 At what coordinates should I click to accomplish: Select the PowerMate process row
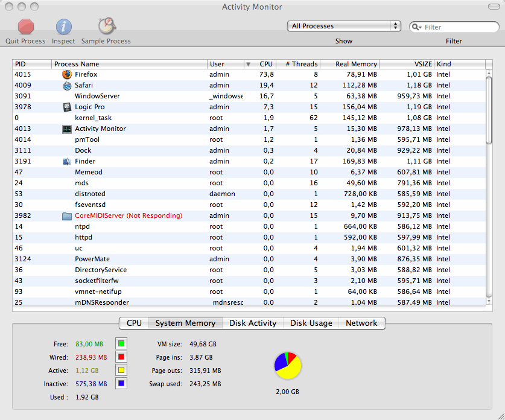click(249, 259)
